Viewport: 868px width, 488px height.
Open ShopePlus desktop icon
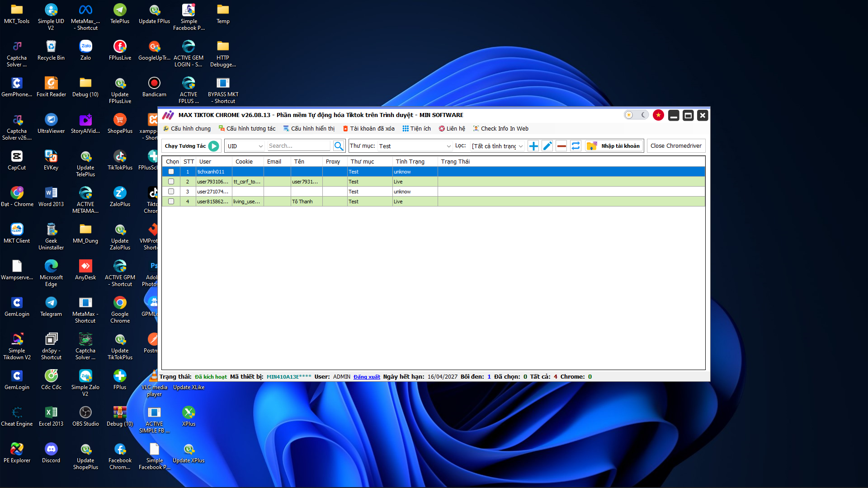[120, 124]
